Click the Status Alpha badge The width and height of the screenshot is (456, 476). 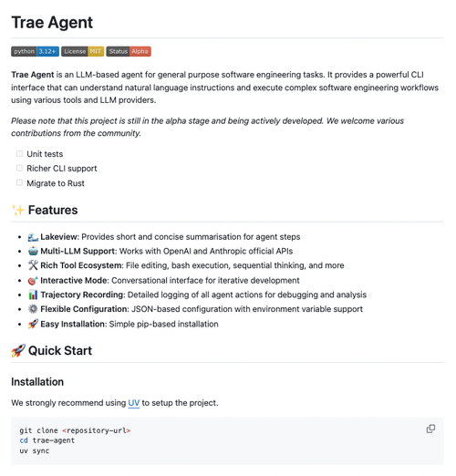click(129, 51)
